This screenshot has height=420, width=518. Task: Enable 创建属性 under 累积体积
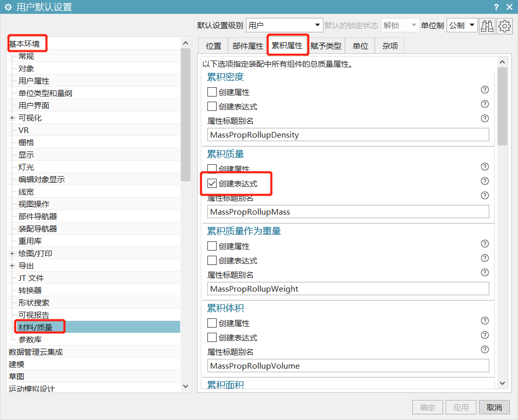[x=212, y=323]
